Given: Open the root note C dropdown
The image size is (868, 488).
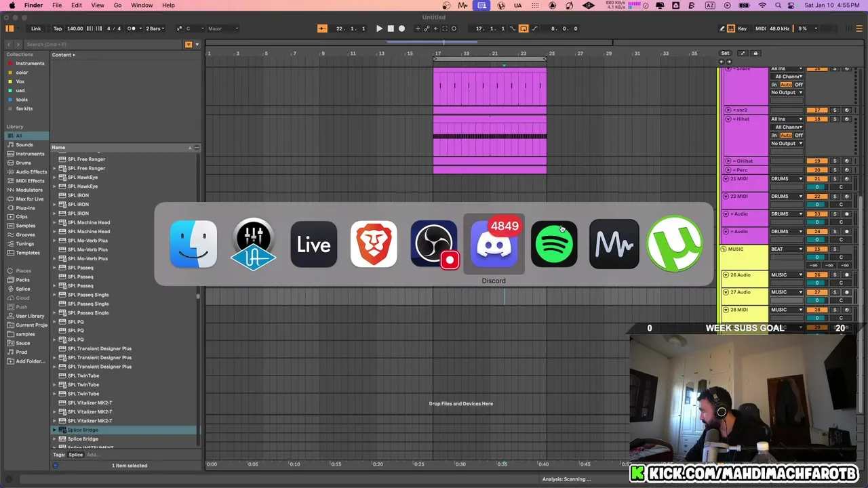Looking at the screenshot, I should click(193, 28).
